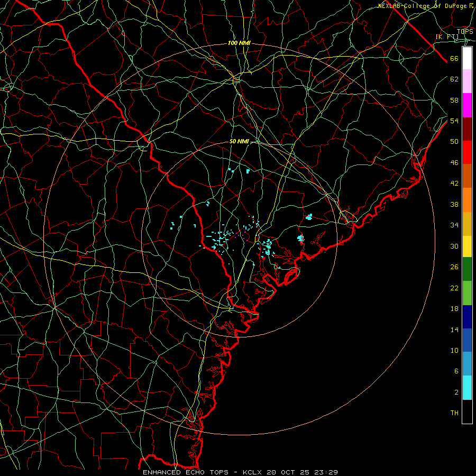476x476 pixels.
Task: Click the legend value 10
Action: coord(454,351)
